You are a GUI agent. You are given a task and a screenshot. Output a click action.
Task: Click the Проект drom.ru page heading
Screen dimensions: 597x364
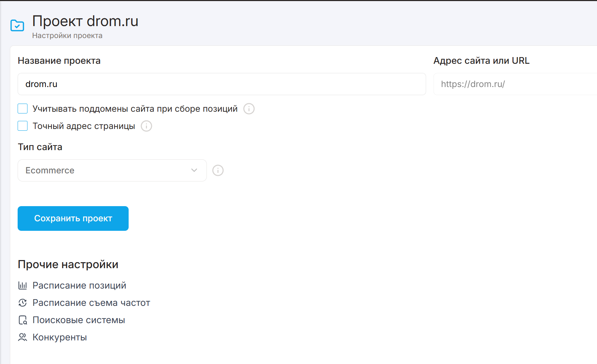pyautogui.click(x=85, y=21)
